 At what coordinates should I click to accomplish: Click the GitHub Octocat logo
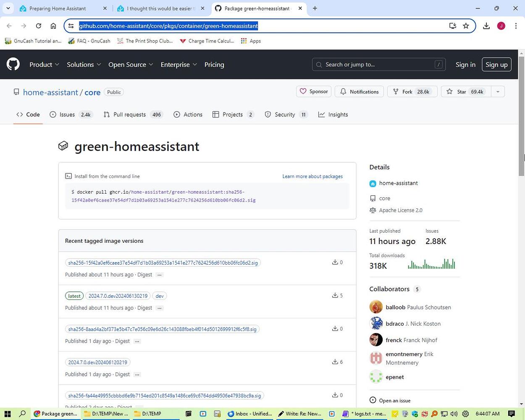pyautogui.click(x=13, y=64)
